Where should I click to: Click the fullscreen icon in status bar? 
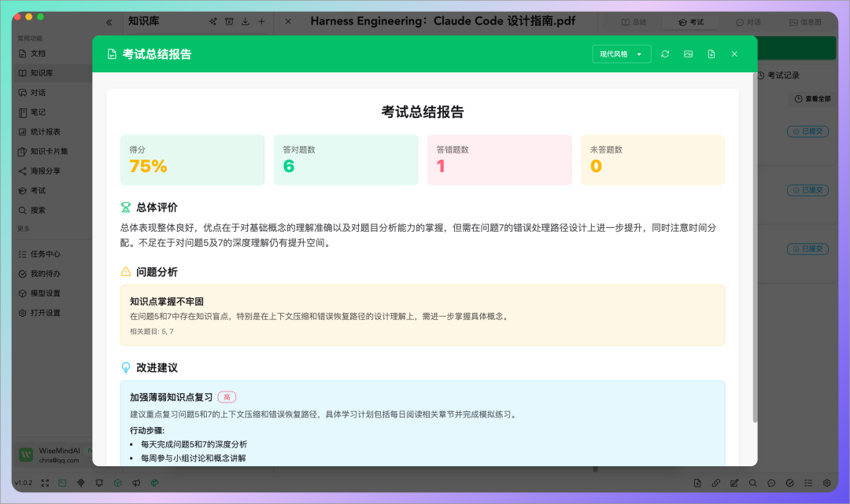point(45,483)
